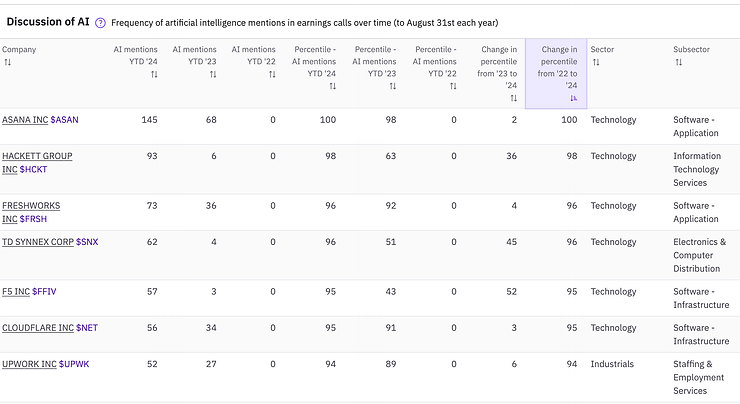Sort by Sector column arrows
740x404 pixels.
pos(596,62)
